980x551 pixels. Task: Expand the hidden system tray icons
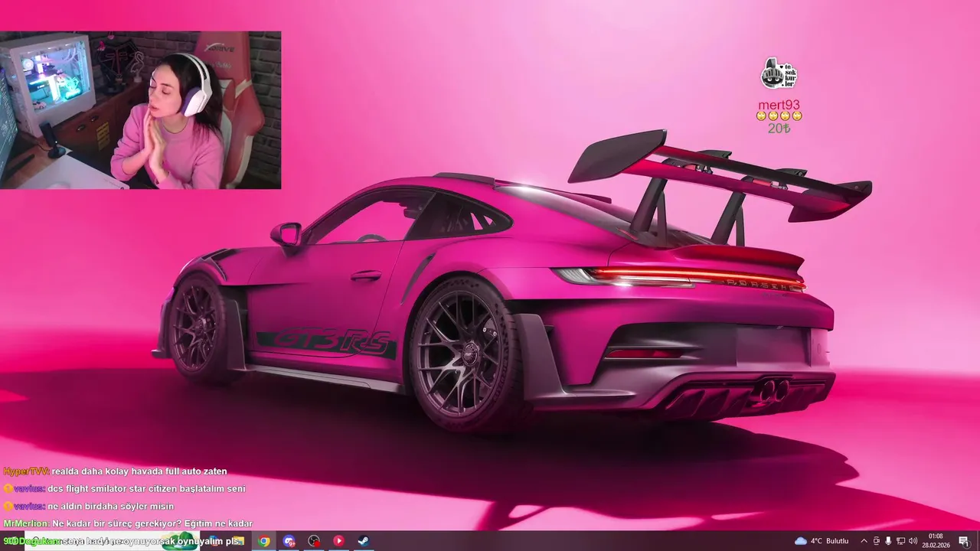pyautogui.click(x=864, y=541)
